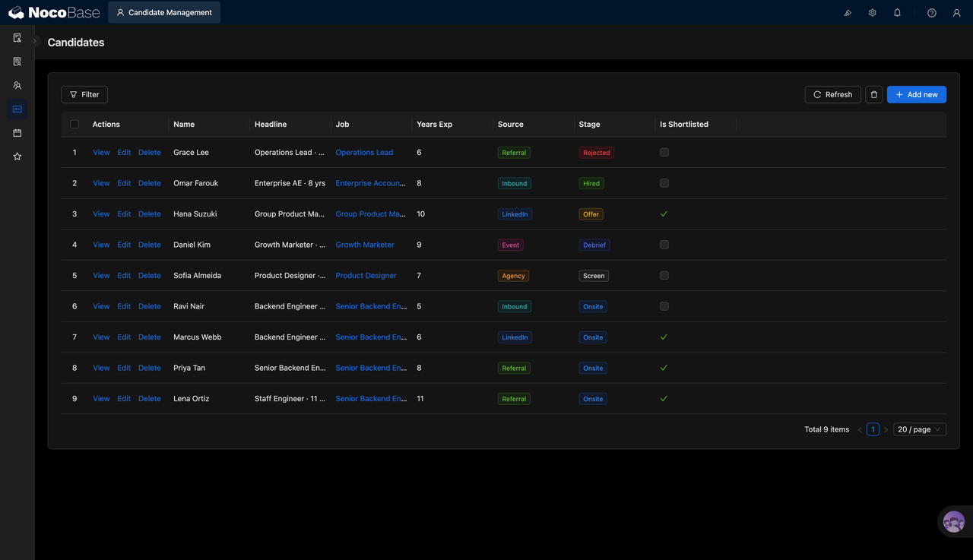The width and height of the screenshot is (973, 560).
Task: Toggle the select-all checkbox in header
Action: click(74, 124)
